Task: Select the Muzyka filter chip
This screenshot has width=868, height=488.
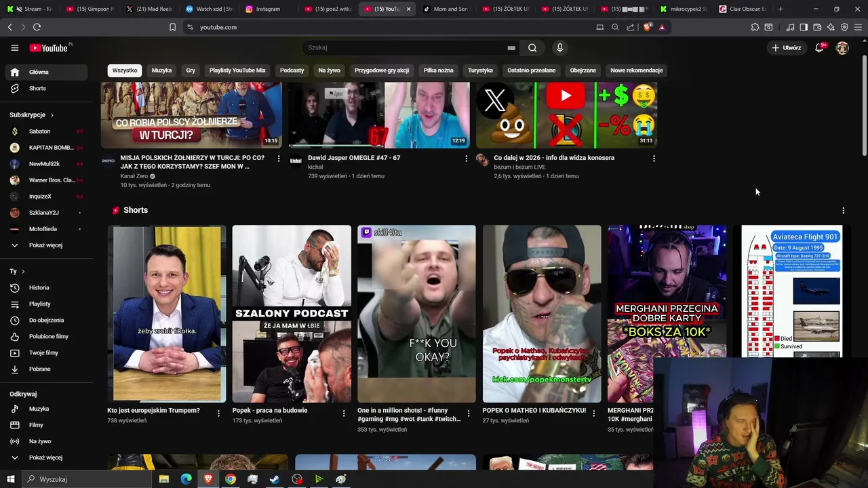Action: click(x=161, y=70)
